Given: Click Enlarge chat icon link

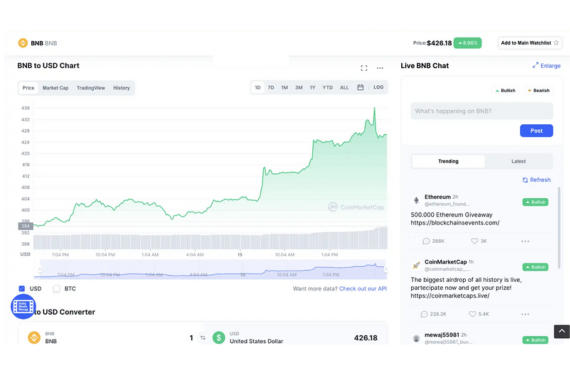Looking at the screenshot, I should (546, 65).
